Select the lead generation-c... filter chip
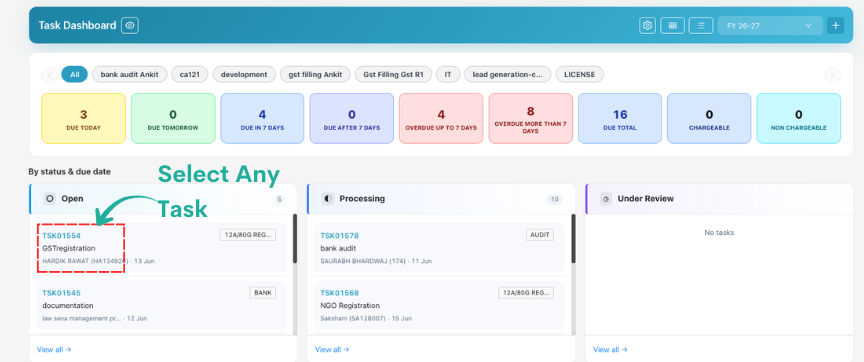 (507, 74)
